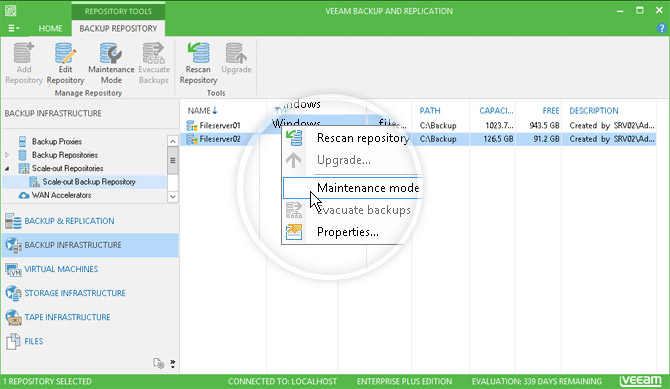The image size is (670, 389).
Task: Open the help question mark icon
Action: tap(661, 28)
